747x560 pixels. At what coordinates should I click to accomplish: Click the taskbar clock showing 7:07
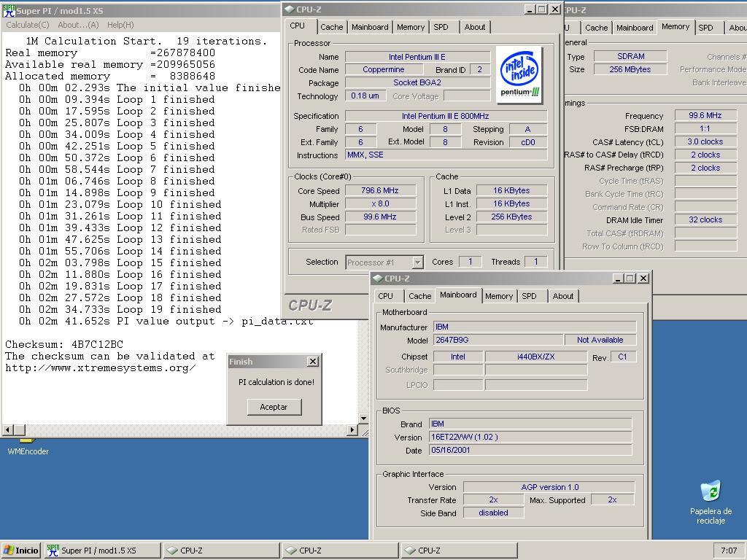pyautogui.click(x=729, y=551)
